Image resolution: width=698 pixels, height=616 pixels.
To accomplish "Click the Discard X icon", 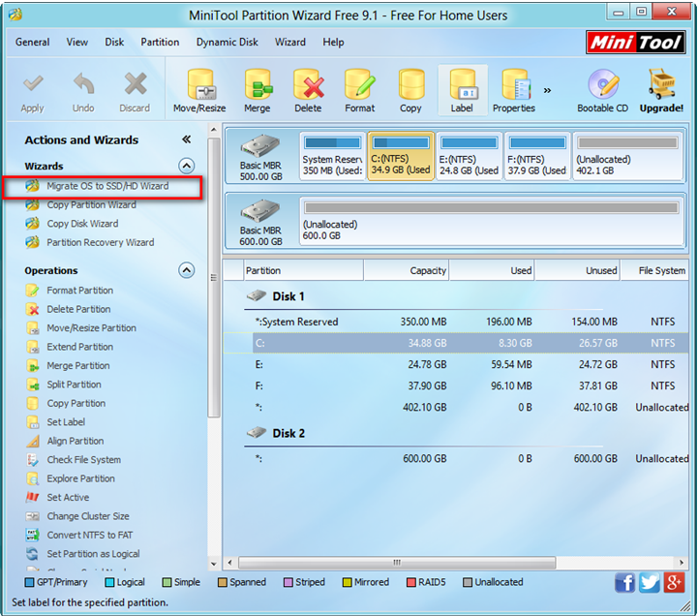I will pyautogui.click(x=135, y=83).
